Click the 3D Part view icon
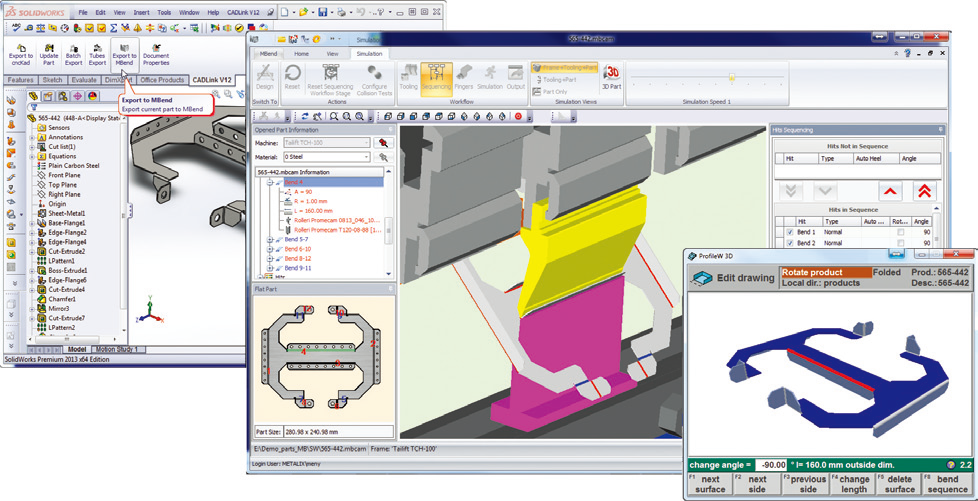The image size is (978, 501). coord(612,78)
